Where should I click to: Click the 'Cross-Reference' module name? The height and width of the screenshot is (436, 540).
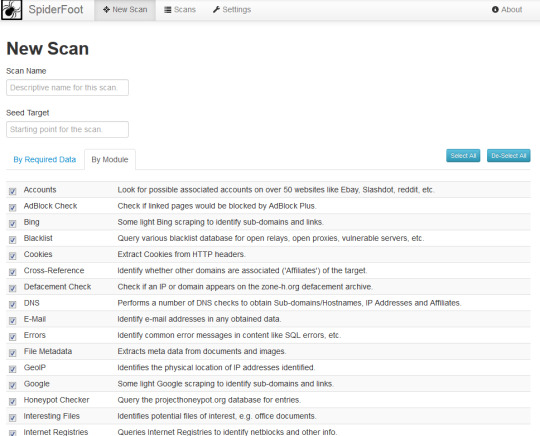tap(54, 271)
